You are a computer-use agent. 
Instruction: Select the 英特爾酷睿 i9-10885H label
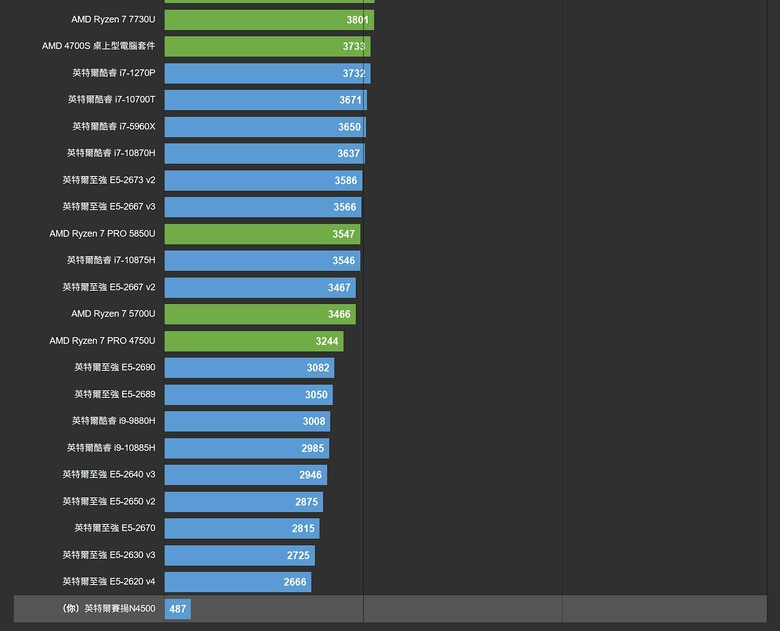pyautogui.click(x=111, y=448)
